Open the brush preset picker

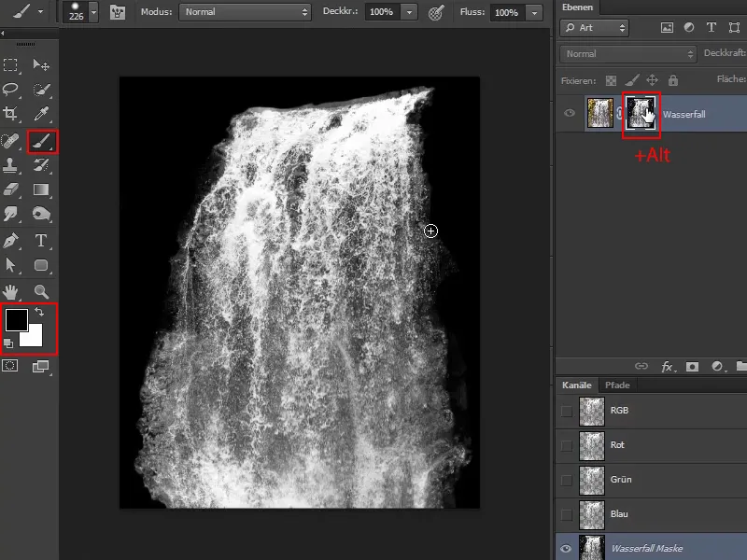point(94,12)
